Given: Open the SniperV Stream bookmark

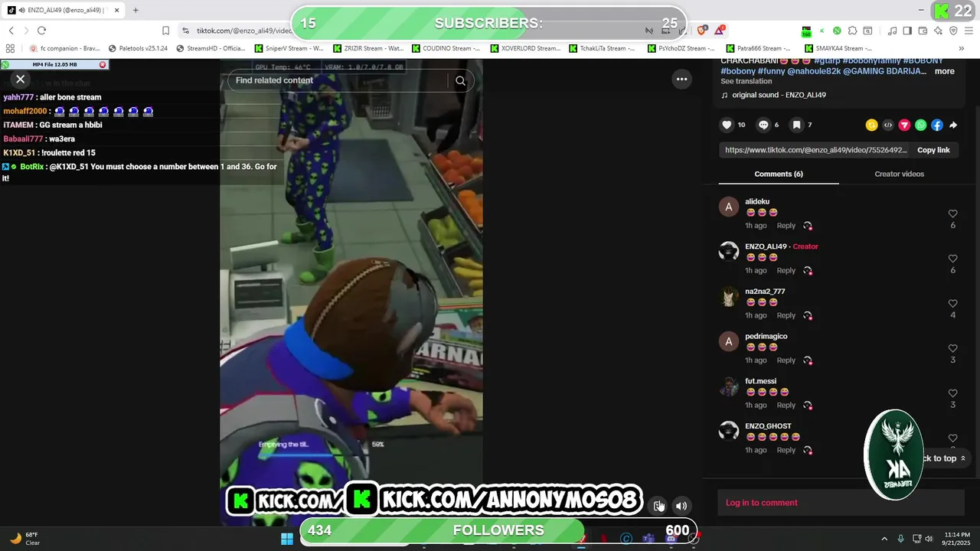Looking at the screenshot, I should click(x=289, y=48).
